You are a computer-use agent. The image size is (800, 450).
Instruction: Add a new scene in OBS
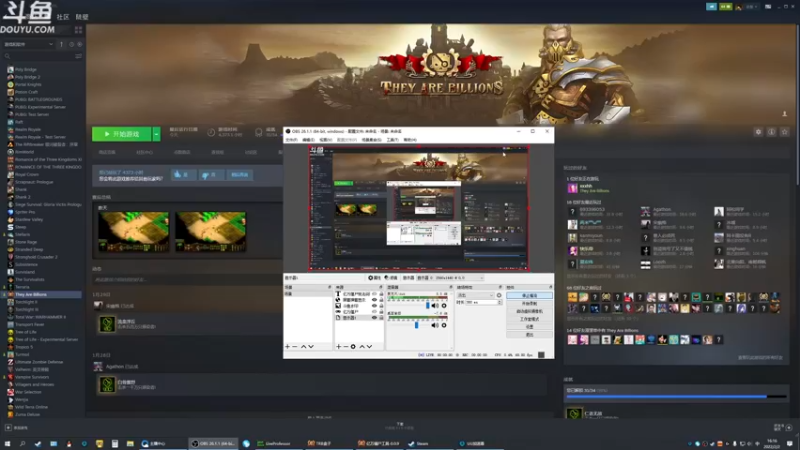(287, 346)
